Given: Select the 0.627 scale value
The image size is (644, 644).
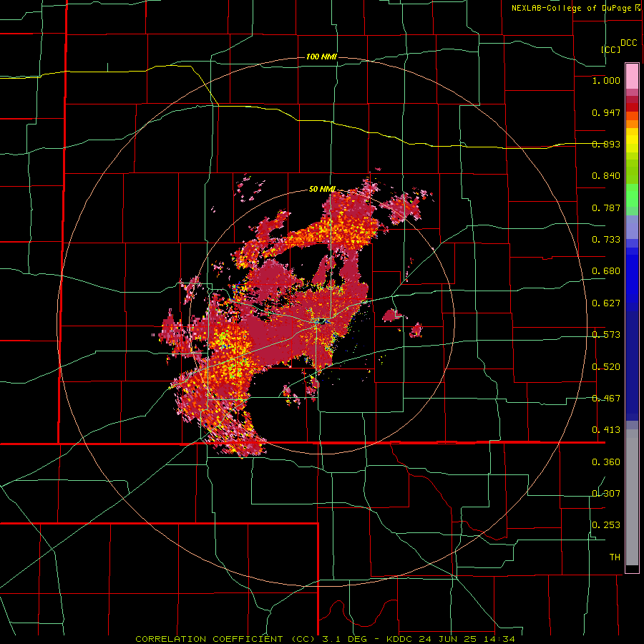Looking at the screenshot, I should tap(606, 303).
